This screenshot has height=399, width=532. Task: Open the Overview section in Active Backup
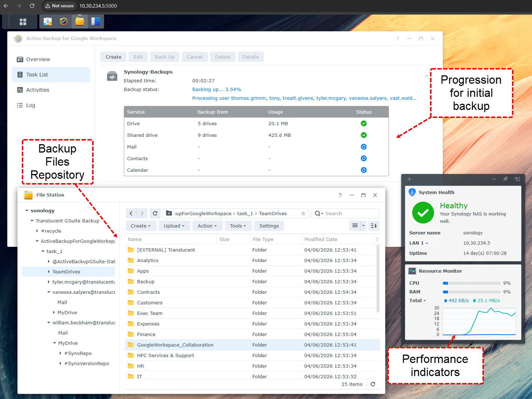(51, 59)
